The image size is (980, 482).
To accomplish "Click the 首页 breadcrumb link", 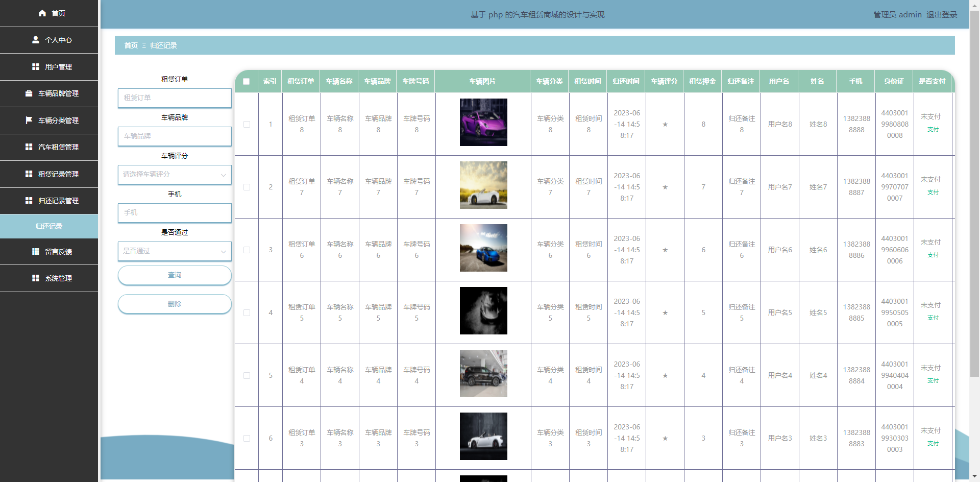I will tap(131, 45).
